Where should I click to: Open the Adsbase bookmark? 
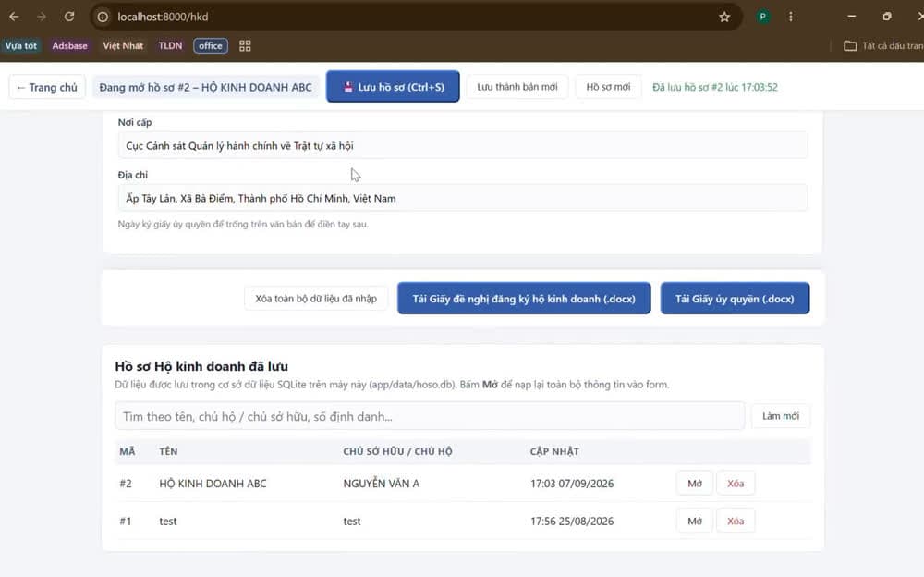69,46
